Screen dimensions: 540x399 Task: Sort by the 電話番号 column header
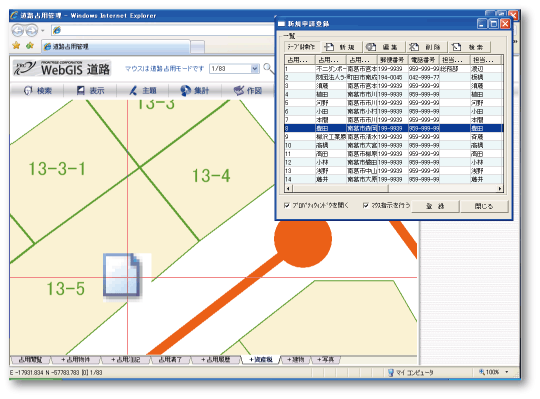click(x=423, y=60)
